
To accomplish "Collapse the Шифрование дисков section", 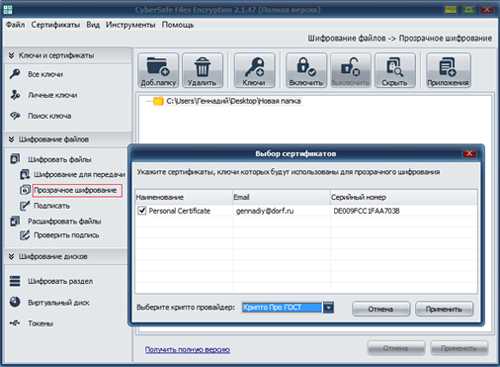I will [x=11, y=256].
